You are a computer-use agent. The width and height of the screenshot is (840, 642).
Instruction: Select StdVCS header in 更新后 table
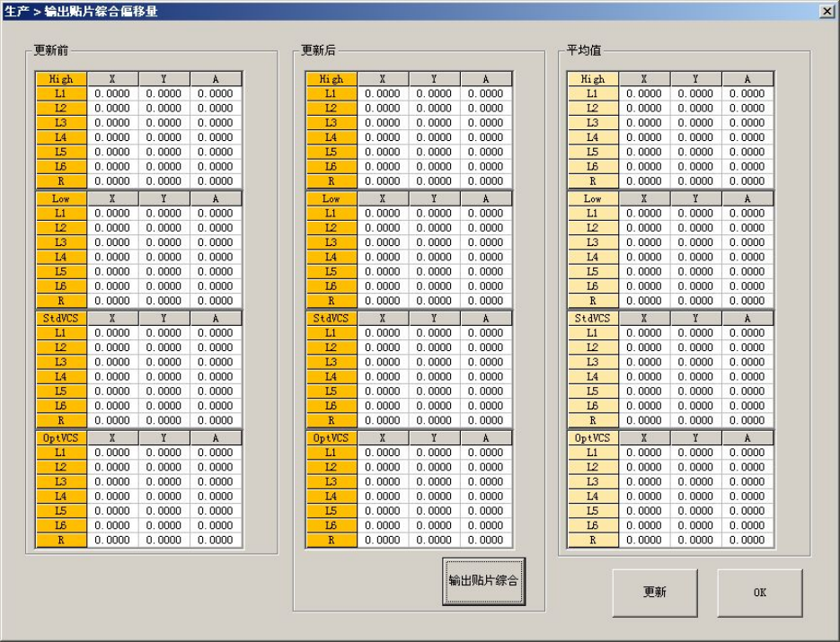click(x=332, y=319)
